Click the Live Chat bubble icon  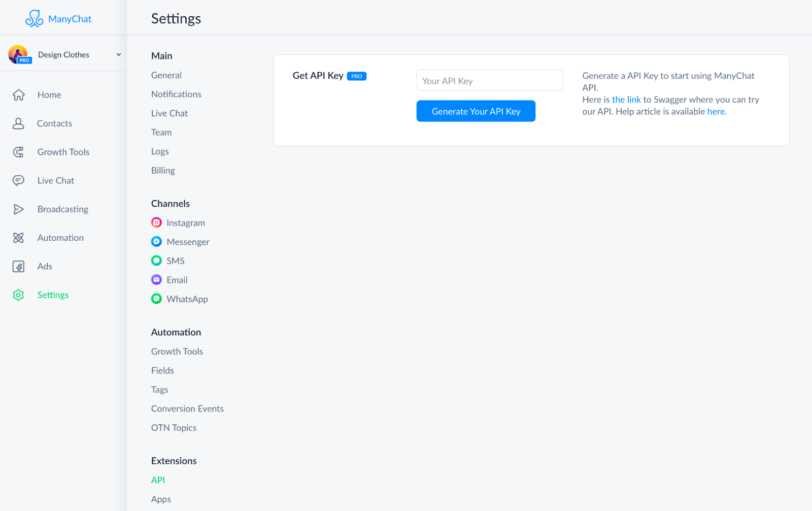pyautogui.click(x=19, y=180)
